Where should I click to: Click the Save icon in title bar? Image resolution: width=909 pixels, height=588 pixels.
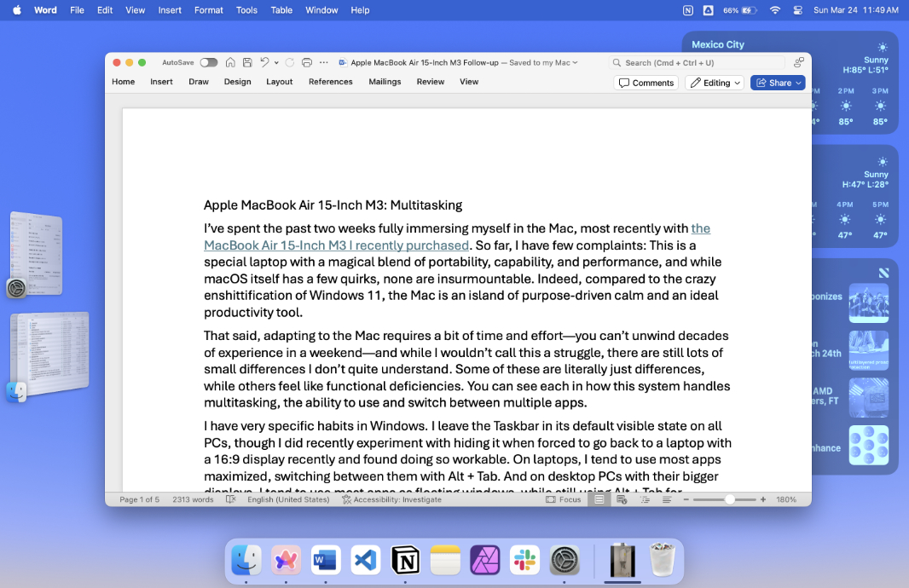(247, 62)
